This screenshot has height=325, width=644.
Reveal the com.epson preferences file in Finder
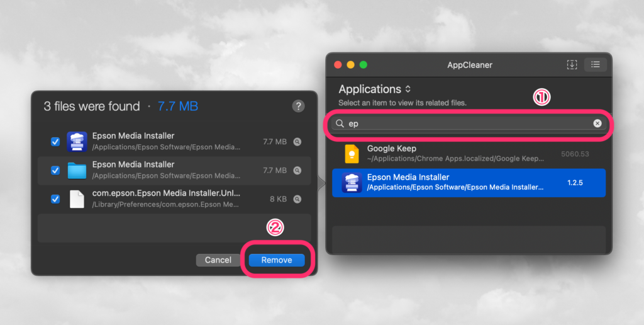click(297, 199)
